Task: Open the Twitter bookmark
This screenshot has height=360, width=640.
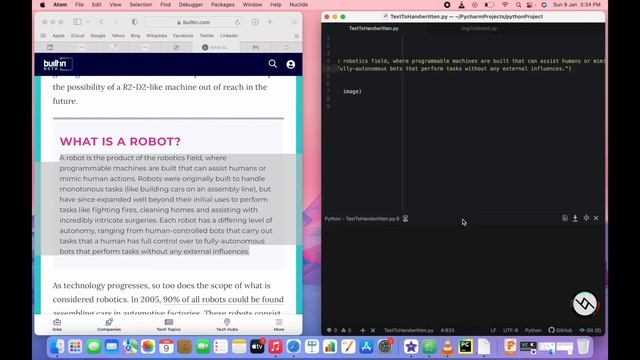Action: click(207, 36)
